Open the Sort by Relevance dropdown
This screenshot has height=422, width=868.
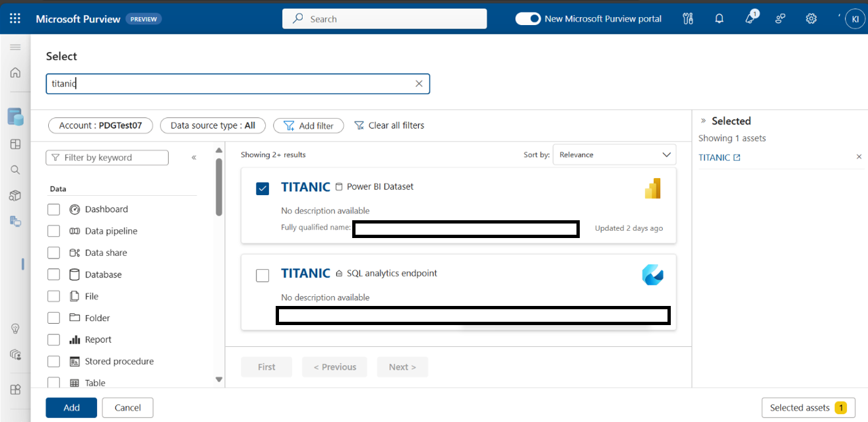coord(614,154)
